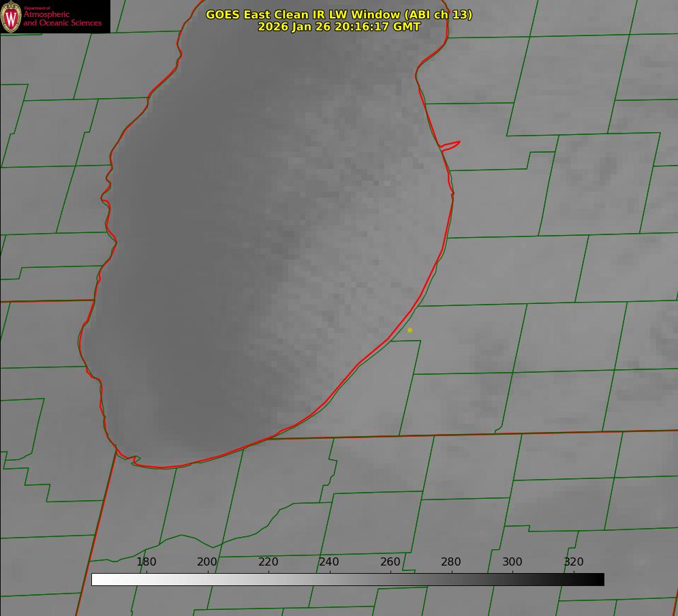Choose the 320 label on the colorbar
Image resolution: width=678 pixels, height=616 pixels.
click(574, 562)
